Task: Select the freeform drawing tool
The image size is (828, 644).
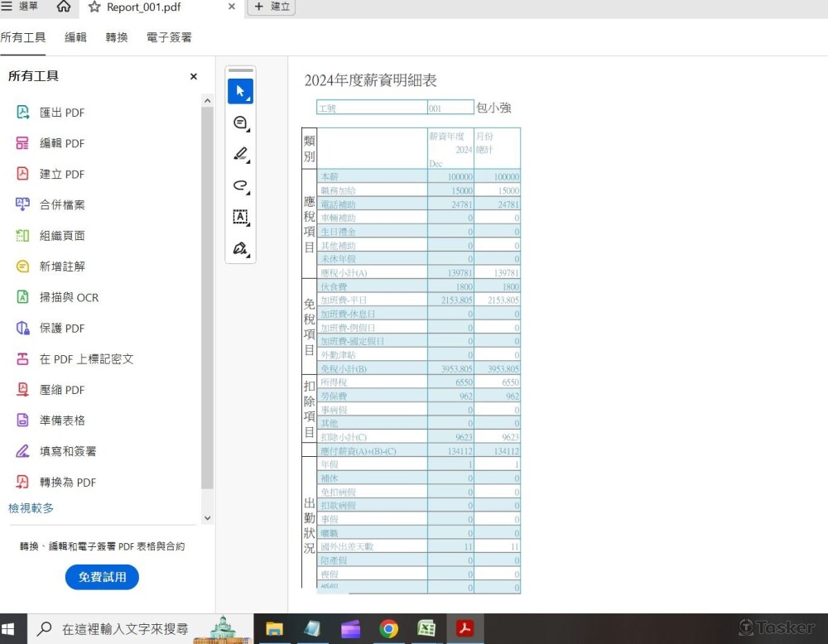Action: point(240,185)
